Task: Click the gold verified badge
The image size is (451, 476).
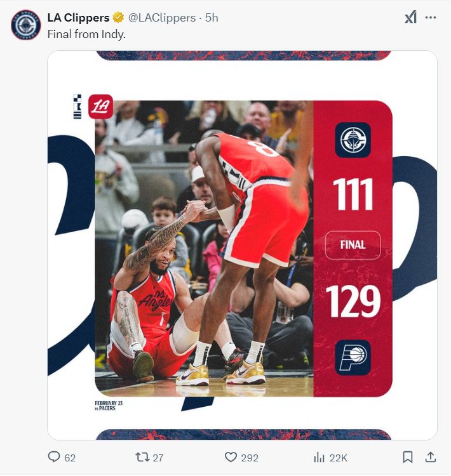Action: coord(118,18)
